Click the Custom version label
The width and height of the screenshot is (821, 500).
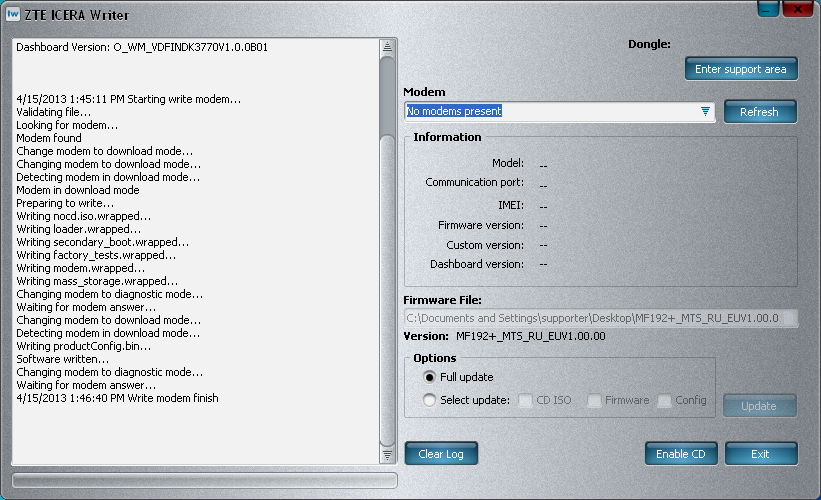(485, 245)
